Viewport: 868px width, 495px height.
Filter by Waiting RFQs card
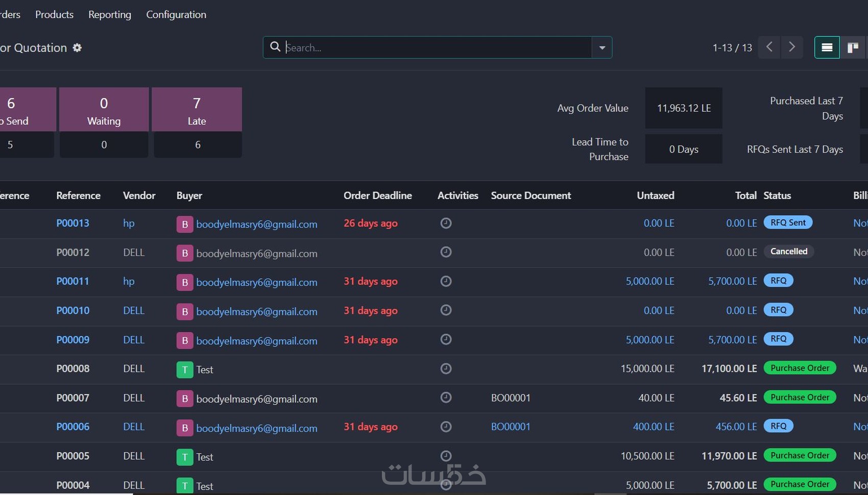(x=104, y=110)
